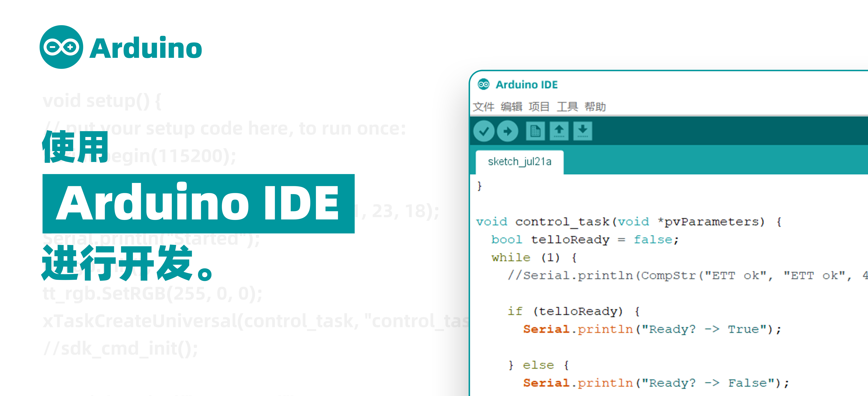Image resolution: width=868 pixels, height=396 pixels.
Task: Open the 工具 menu
Action: 567,107
